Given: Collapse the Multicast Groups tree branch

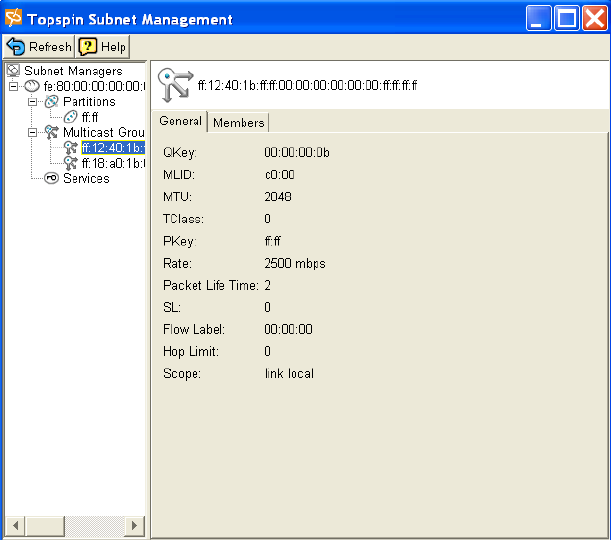Looking at the screenshot, I should [x=33, y=132].
